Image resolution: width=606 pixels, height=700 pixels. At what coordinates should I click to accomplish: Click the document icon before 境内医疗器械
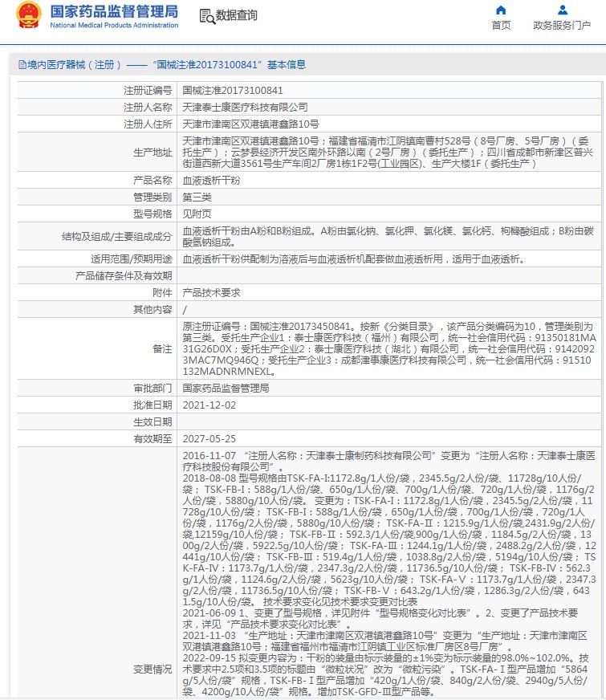click(x=22, y=65)
